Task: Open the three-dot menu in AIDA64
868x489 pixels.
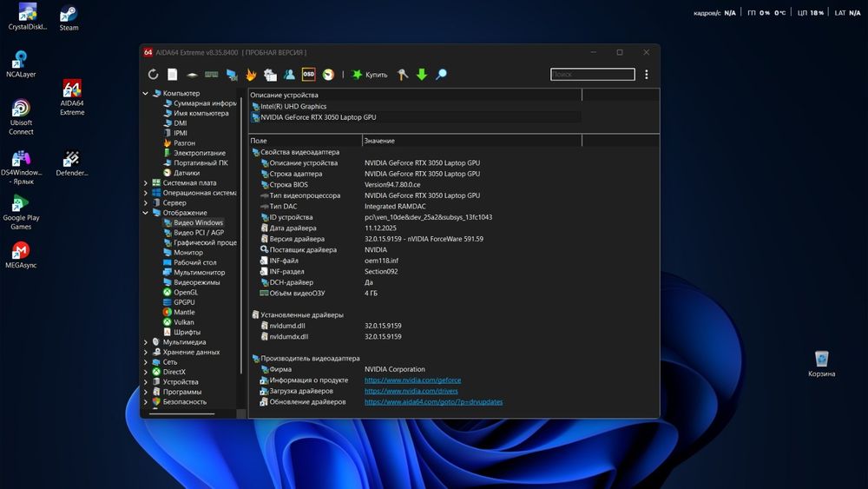Action: 646,74
